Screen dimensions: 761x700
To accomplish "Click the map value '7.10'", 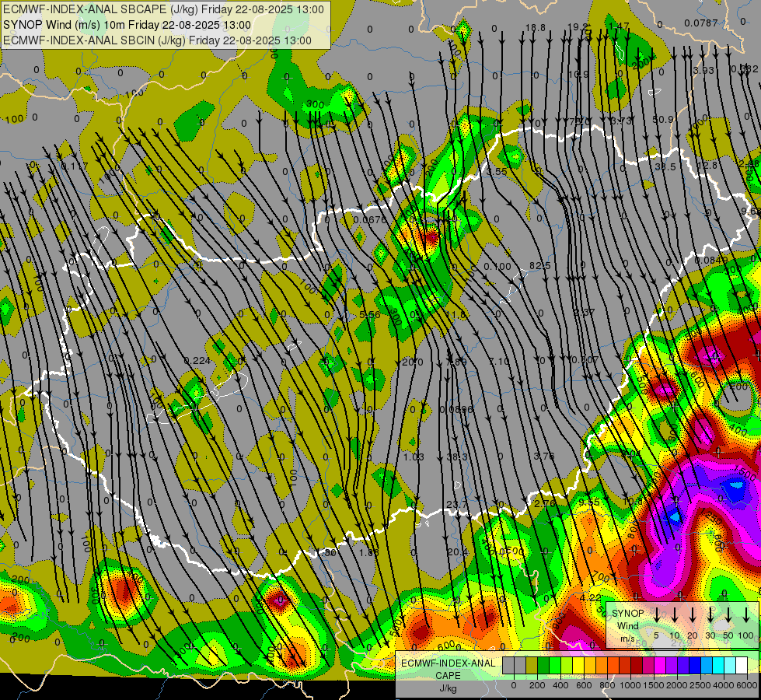I will click(499, 361).
